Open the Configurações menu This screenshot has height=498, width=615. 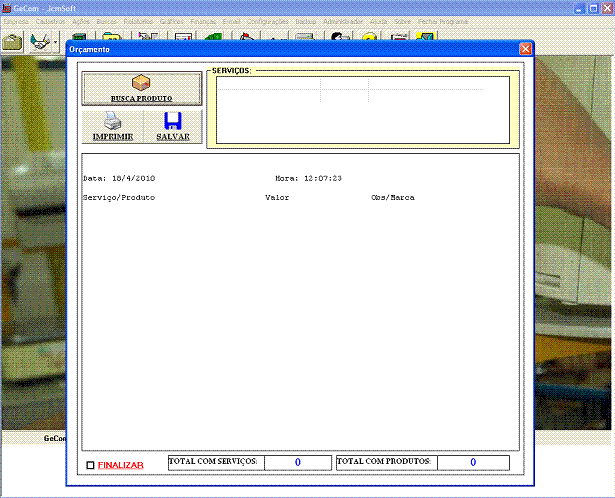(x=268, y=20)
